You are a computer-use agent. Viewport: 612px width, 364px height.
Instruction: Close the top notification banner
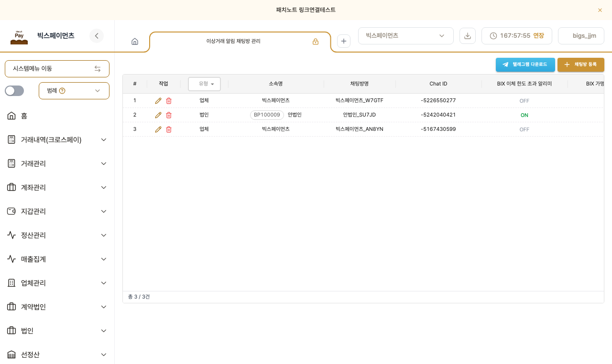pyautogui.click(x=600, y=10)
